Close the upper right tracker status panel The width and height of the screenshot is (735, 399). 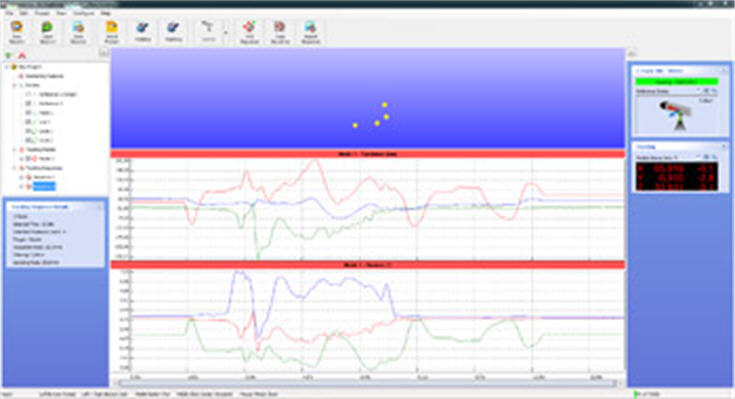point(724,71)
